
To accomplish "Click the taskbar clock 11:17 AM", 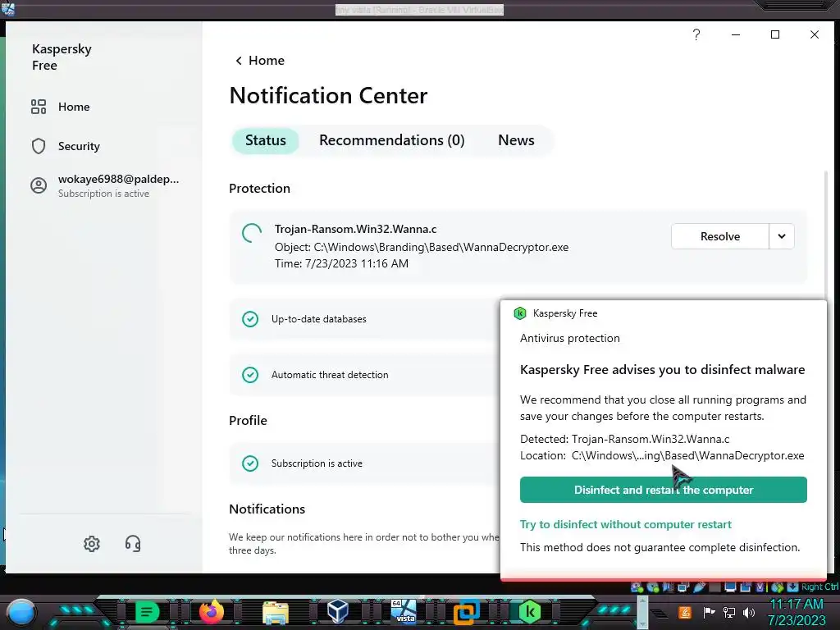I will (x=797, y=604).
